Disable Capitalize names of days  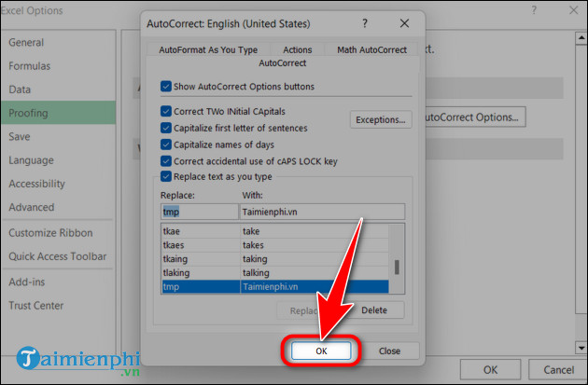(x=166, y=144)
